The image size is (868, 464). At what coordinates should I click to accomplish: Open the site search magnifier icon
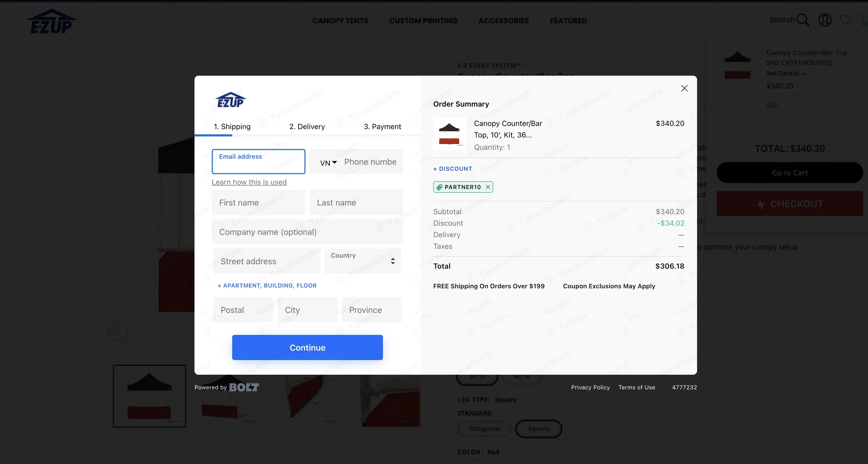(803, 20)
